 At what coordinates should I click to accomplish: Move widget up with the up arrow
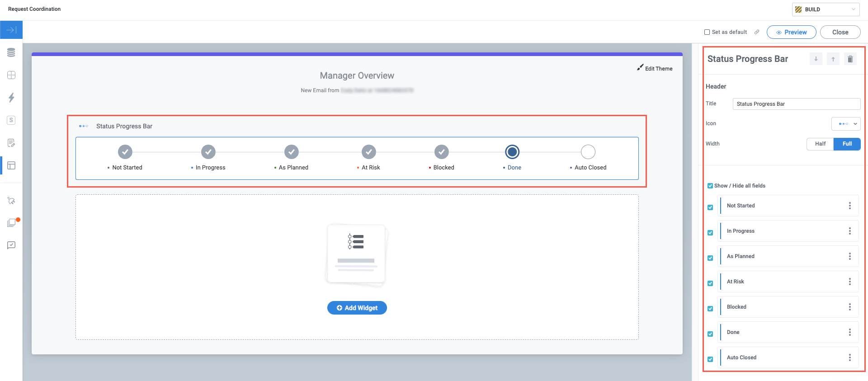click(833, 59)
